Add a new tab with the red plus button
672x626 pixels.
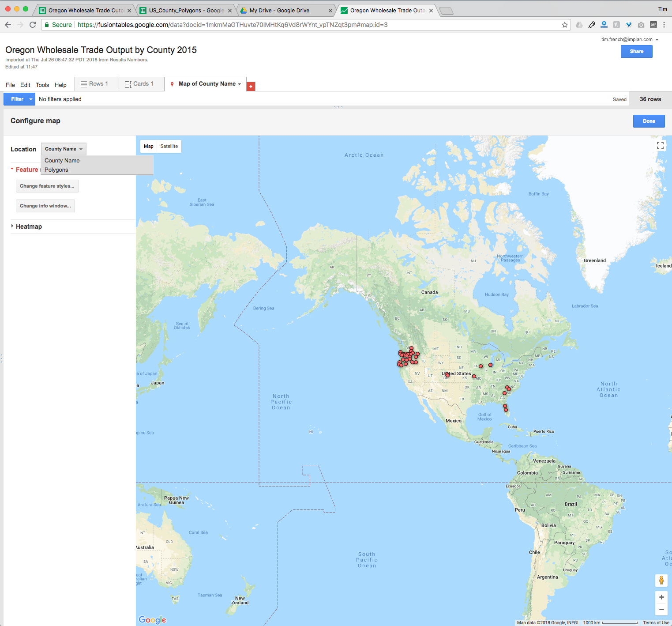(251, 86)
